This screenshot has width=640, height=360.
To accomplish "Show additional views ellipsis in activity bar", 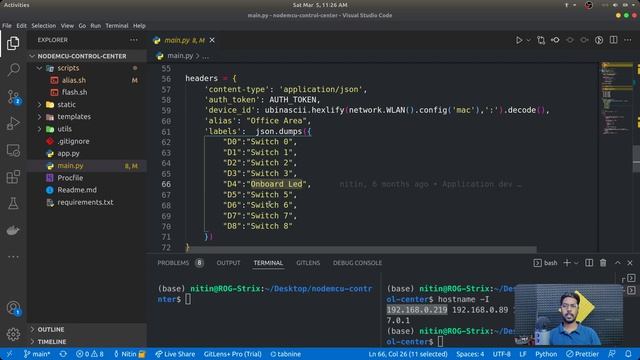I will click(x=13, y=257).
